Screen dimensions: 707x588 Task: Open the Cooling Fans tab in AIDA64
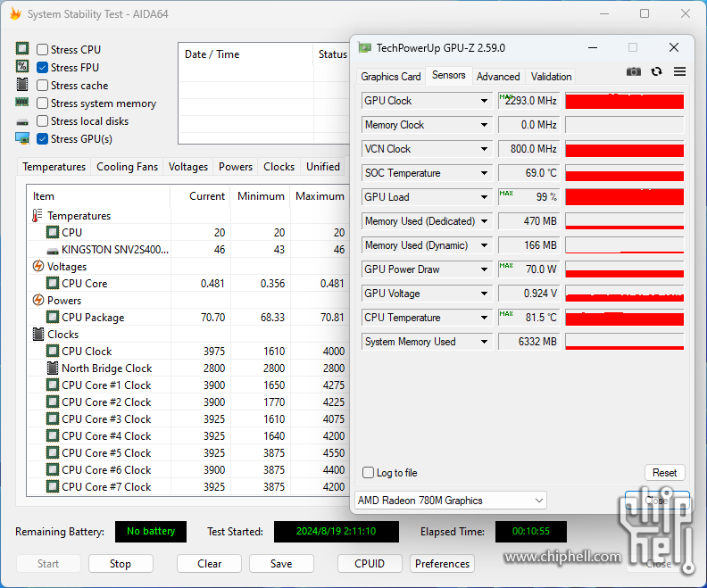click(127, 167)
